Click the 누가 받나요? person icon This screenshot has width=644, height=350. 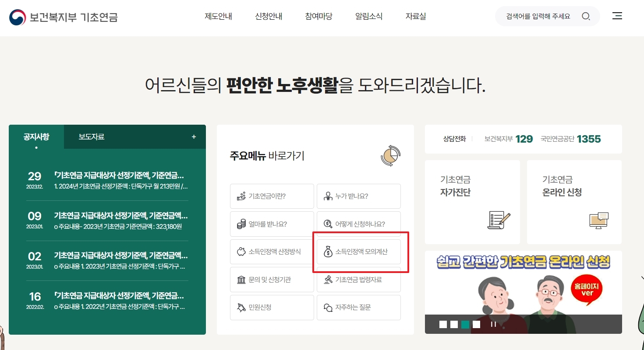[328, 196]
